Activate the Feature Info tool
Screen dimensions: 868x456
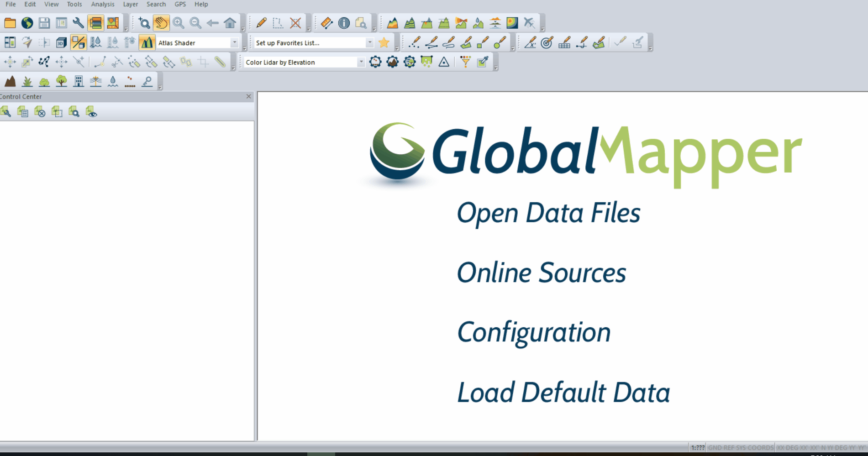[344, 23]
